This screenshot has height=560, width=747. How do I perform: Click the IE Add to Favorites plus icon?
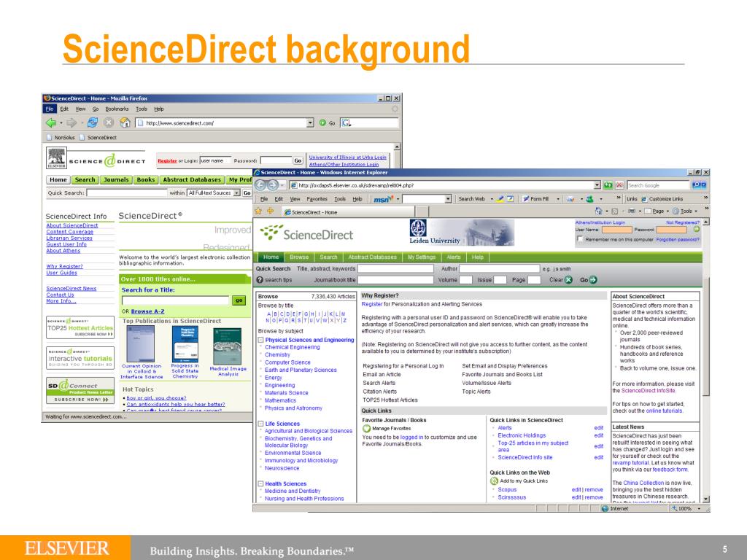point(270,211)
